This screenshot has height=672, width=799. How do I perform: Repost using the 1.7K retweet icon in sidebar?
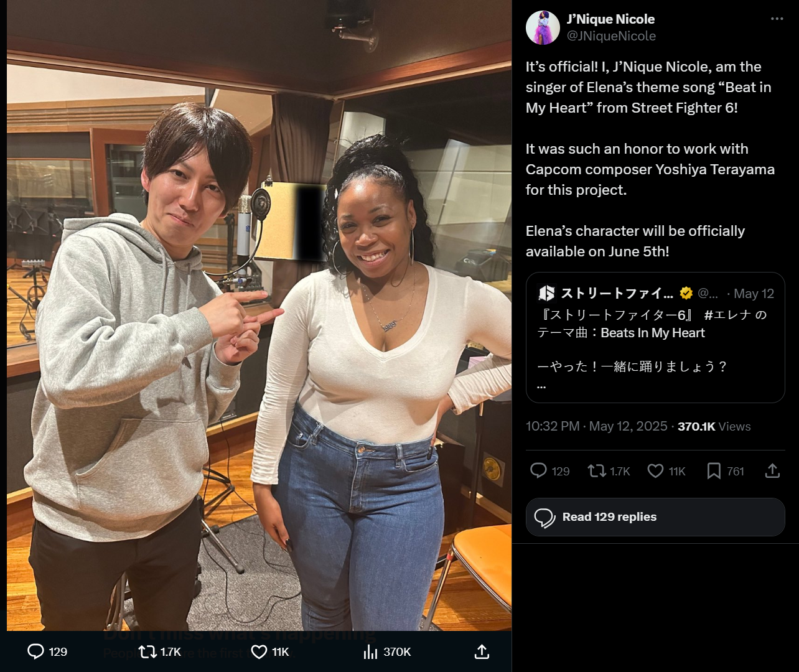[x=597, y=470]
